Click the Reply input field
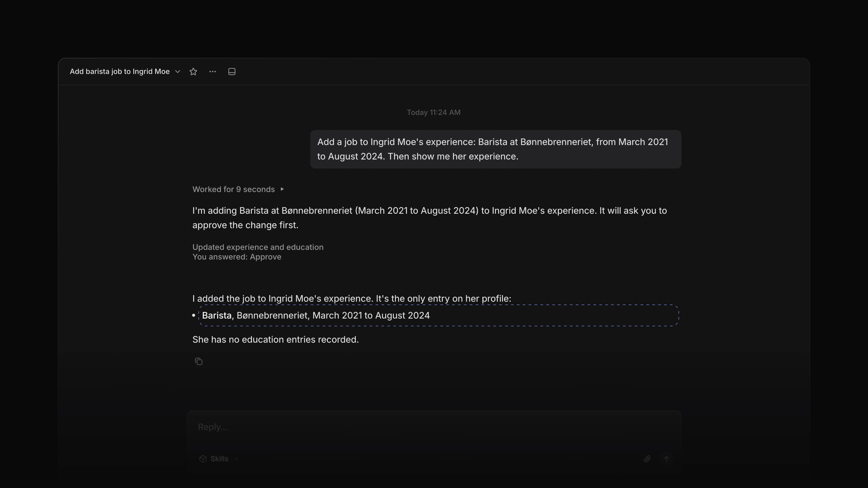Image resolution: width=868 pixels, height=488 pixels. click(x=434, y=427)
